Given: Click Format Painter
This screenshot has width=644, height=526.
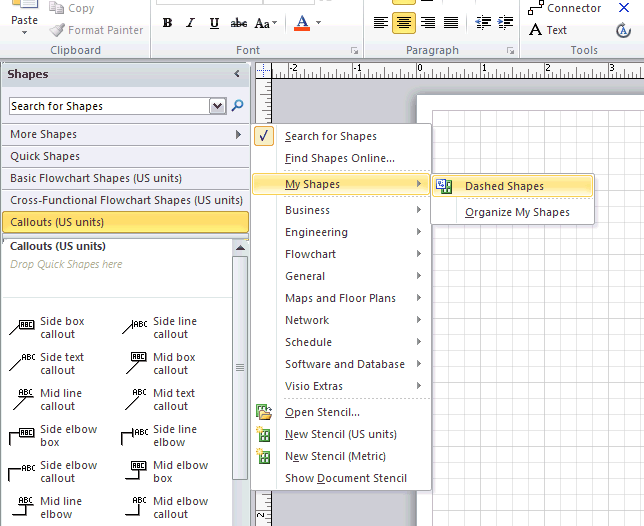Looking at the screenshot, I should [x=96, y=30].
